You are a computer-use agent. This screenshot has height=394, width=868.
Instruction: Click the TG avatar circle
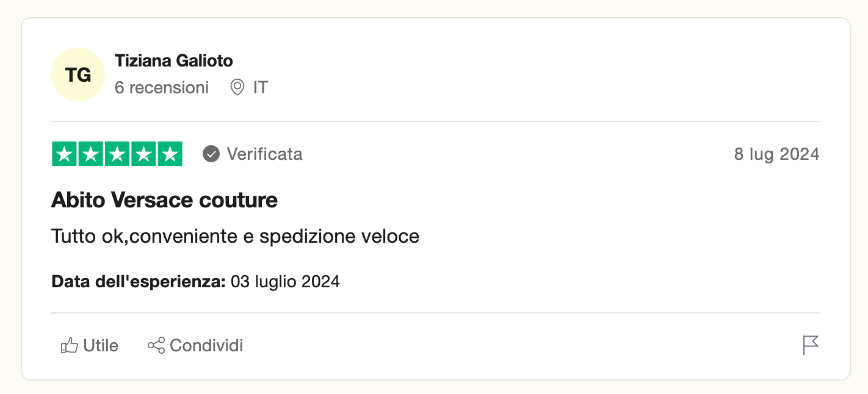(x=78, y=74)
